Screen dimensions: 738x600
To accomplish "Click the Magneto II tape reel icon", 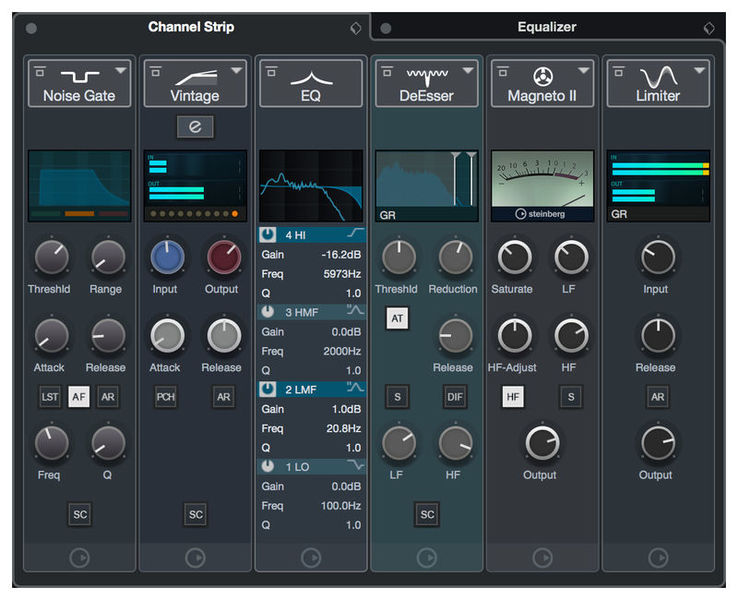I will point(542,75).
